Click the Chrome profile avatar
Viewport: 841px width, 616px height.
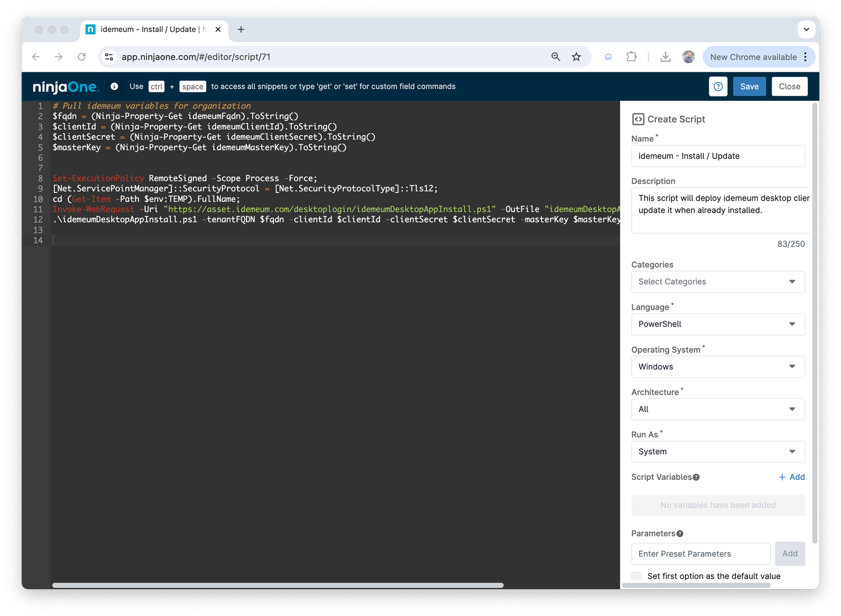click(689, 57)
